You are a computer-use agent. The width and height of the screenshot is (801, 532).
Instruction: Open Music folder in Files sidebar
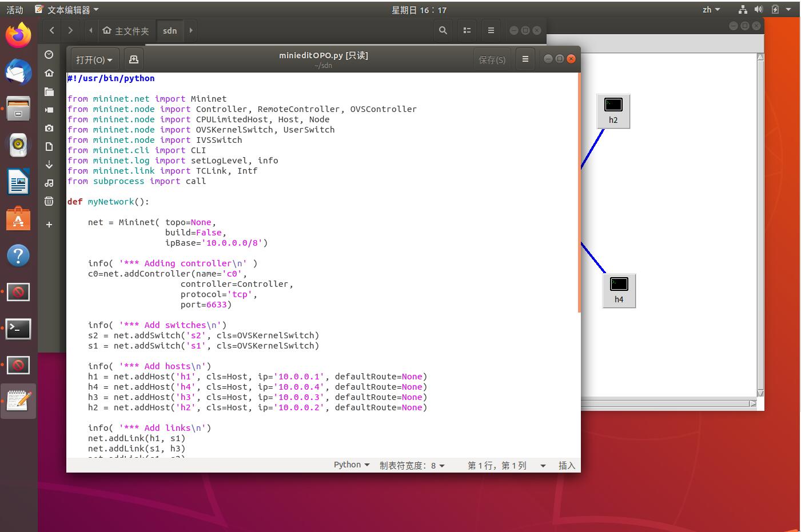coord(49,183)
